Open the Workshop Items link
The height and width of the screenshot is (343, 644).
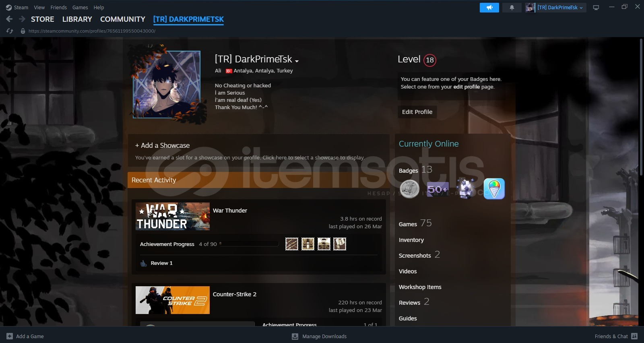point(420,287)
